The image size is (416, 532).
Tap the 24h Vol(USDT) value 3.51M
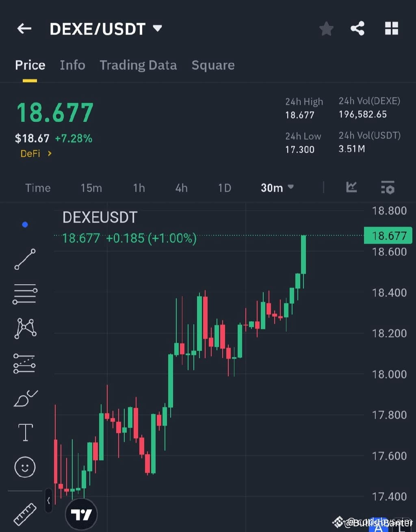click(x=352, y=149)
